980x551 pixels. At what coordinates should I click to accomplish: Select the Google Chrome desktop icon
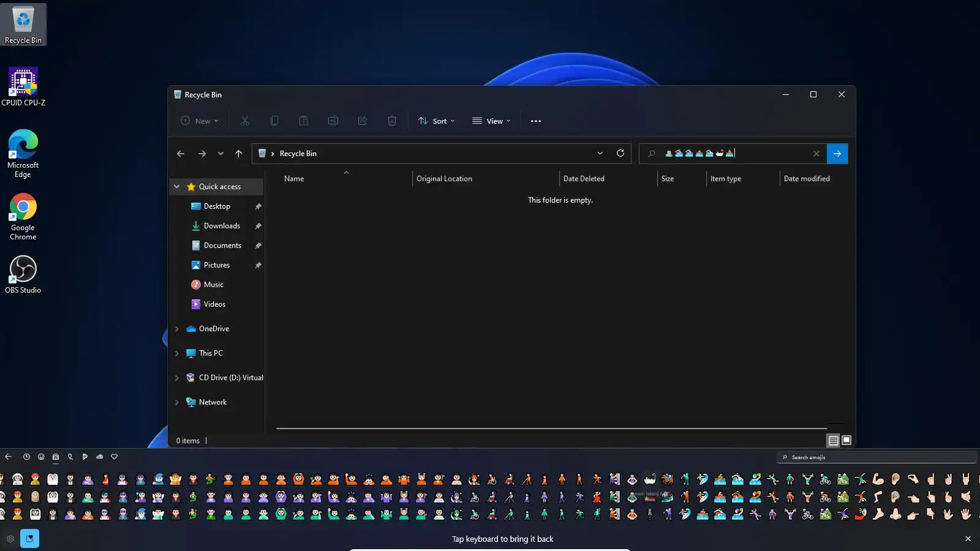coord(23,217)
